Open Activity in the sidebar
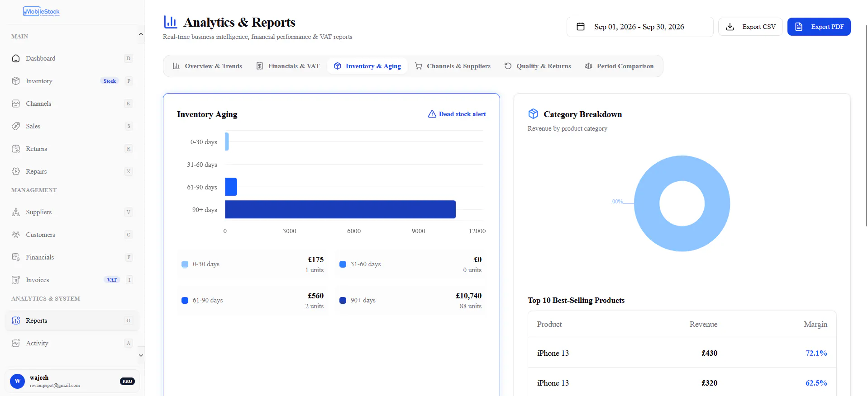Image resolution: width=868 pixels, height=396 pixels. 72,343
